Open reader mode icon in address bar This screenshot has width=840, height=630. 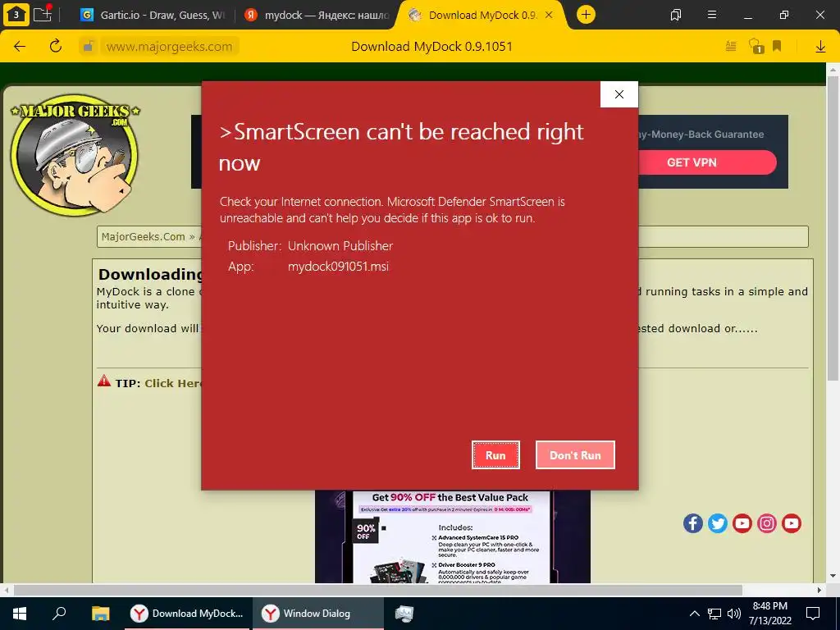(x=731, y=47)
